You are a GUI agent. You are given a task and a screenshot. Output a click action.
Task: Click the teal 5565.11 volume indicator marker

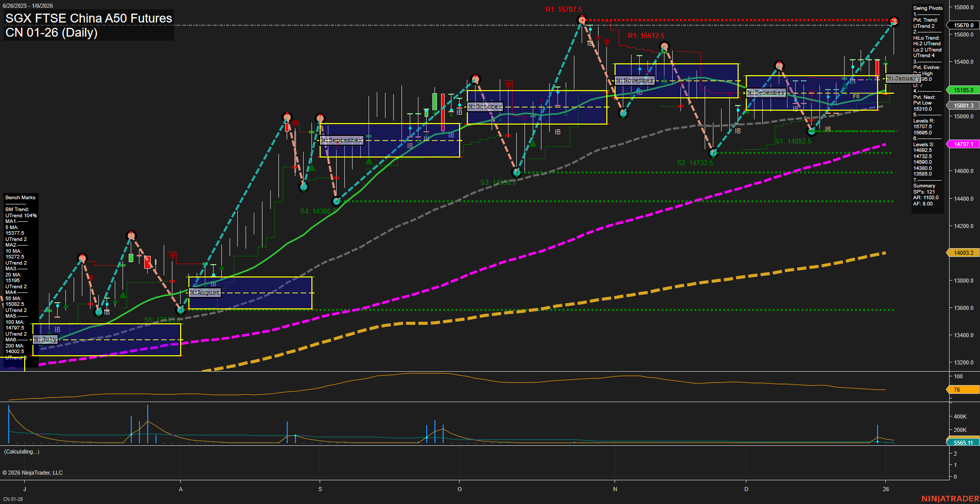[963, 442]
